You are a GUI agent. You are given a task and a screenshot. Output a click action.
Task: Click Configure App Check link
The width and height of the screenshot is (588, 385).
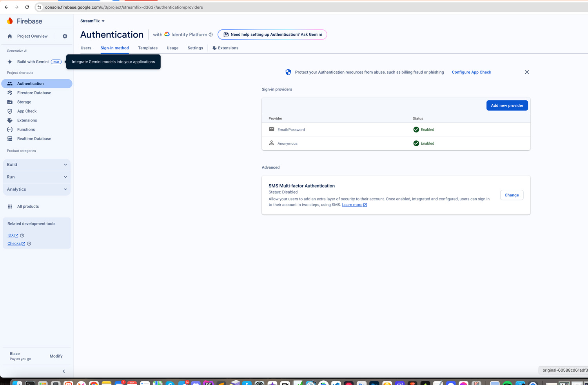click(x=472, y=72)
